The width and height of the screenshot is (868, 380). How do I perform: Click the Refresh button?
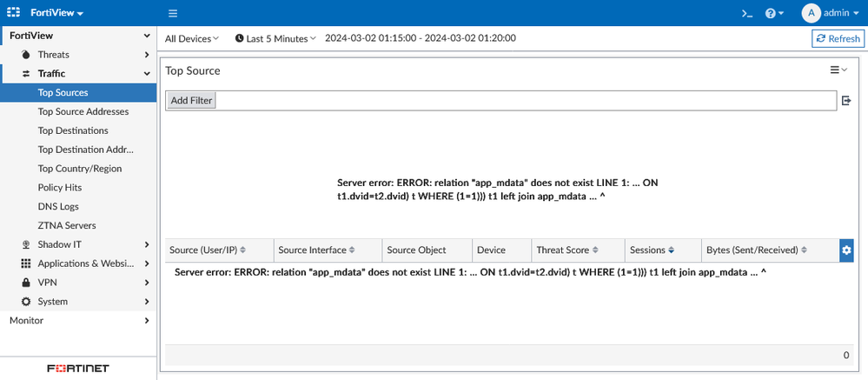(838, 38)
